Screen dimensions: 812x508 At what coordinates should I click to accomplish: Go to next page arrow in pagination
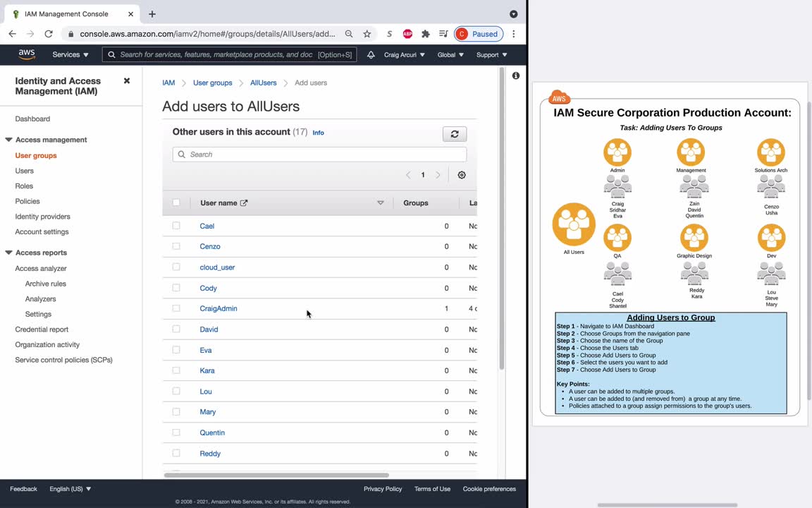[x=438, y=175]
